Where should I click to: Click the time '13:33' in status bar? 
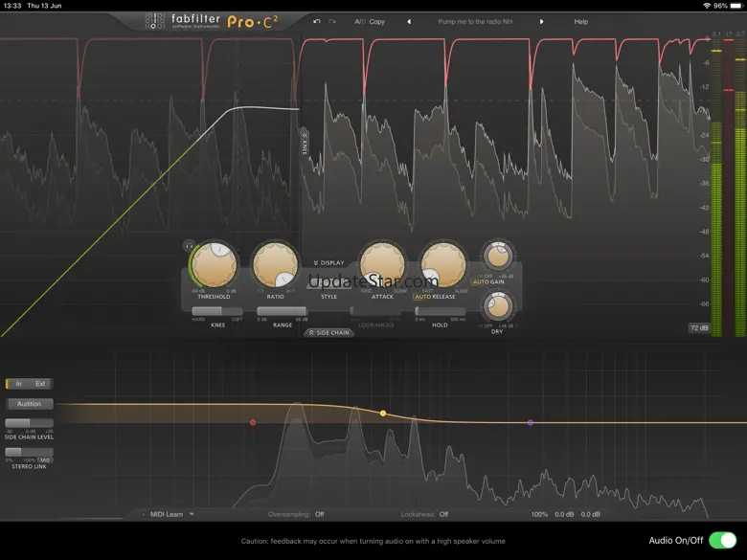pos(12,6)
